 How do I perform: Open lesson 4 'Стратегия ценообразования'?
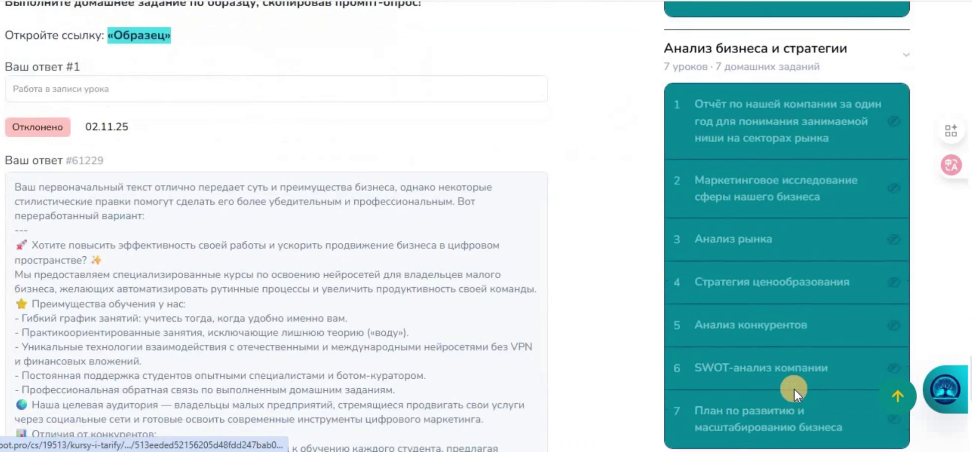787,282
